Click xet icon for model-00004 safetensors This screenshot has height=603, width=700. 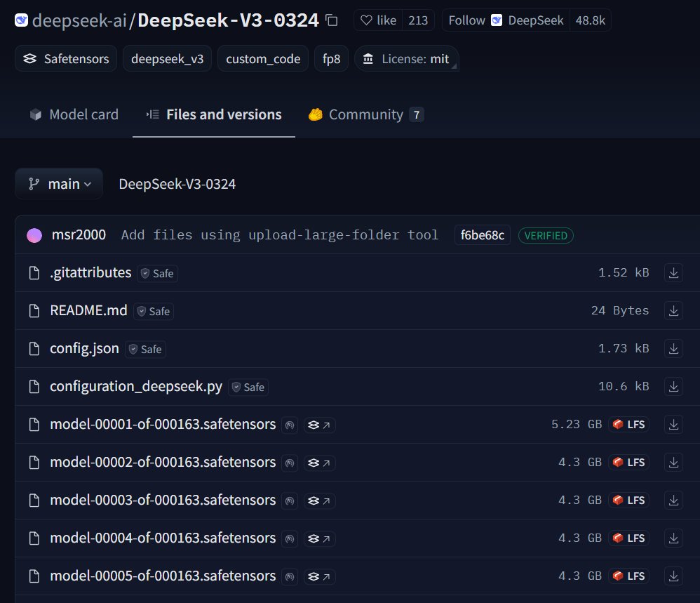(290, 538)
